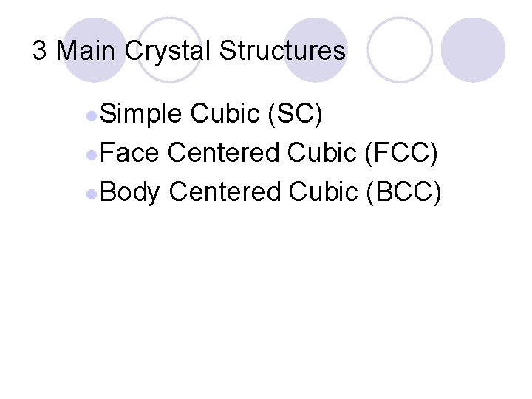Screen dimensions: 532x399
Task: Click the bullet dot before "Simple"
Action: click(x=90, y=116)
